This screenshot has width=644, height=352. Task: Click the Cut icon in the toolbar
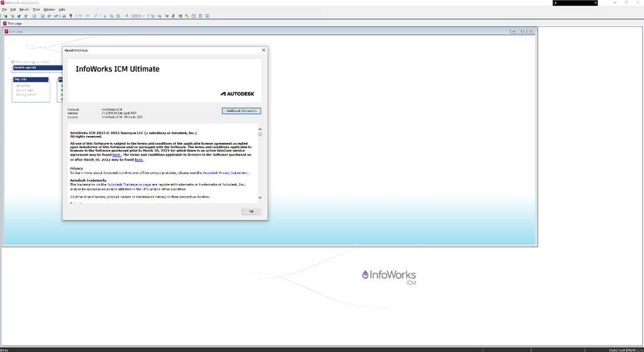point(105,16)
